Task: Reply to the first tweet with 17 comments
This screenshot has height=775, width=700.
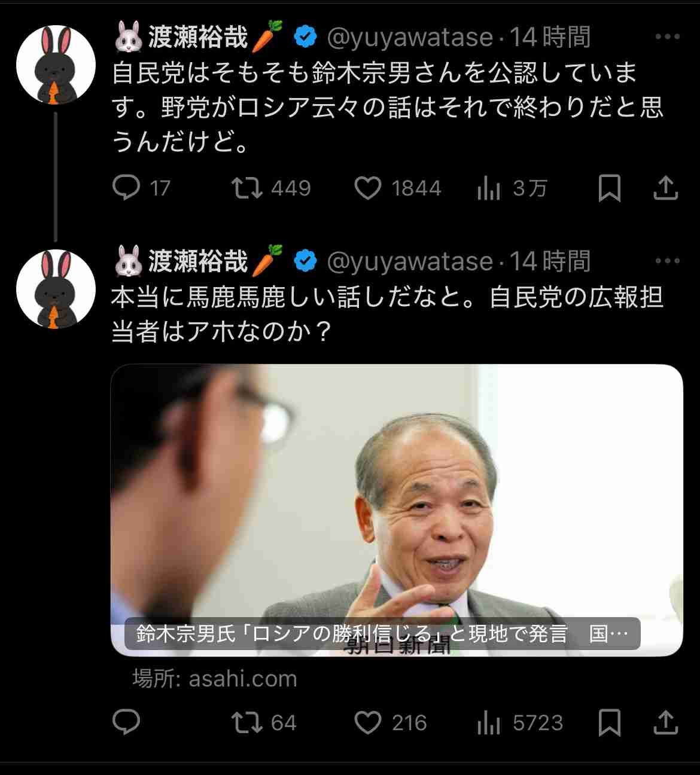Action: click(x=141, y=188)
